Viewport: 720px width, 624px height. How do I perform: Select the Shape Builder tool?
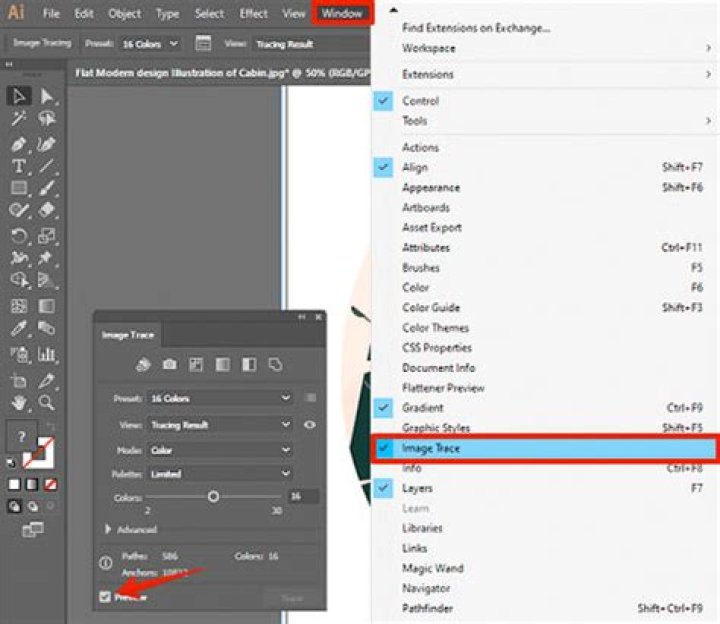coord(19,279)
